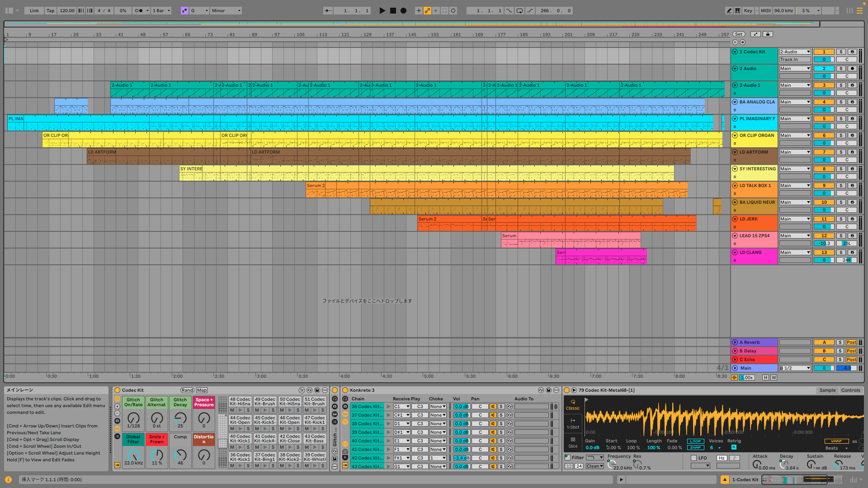Adjust the Global Filter knob
This screenshot has height=488, width=868.
click(x=133, y=455)
